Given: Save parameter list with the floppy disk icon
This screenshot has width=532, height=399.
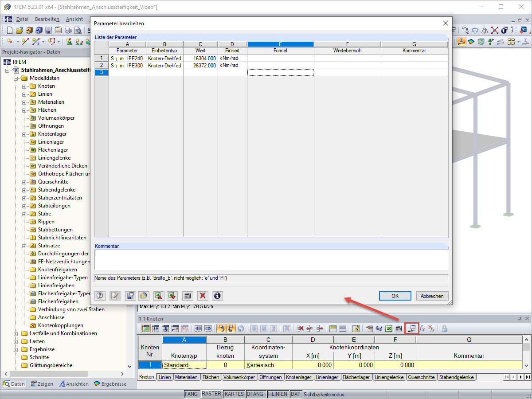Looking at the screenshot, I should click(x=130, y=296).
